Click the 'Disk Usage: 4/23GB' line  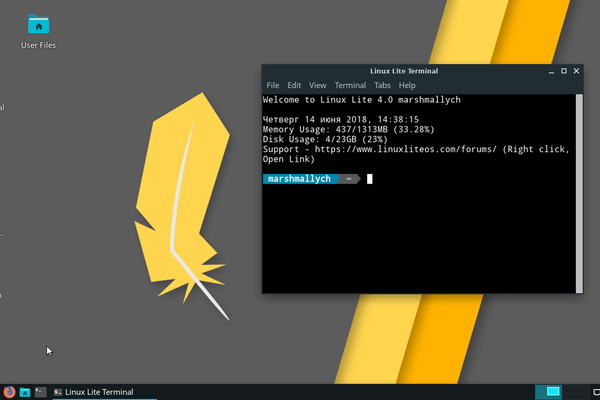(325, 140)
